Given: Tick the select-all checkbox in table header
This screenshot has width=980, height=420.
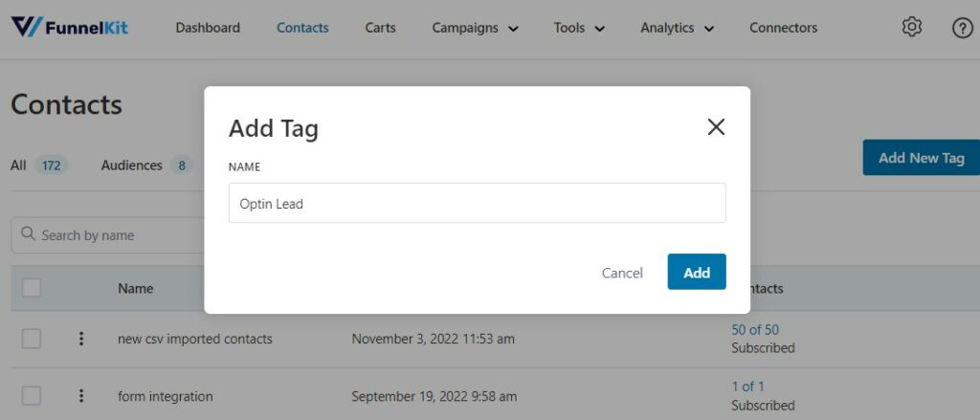Looking at the screenshot, I should pos(32,288).
